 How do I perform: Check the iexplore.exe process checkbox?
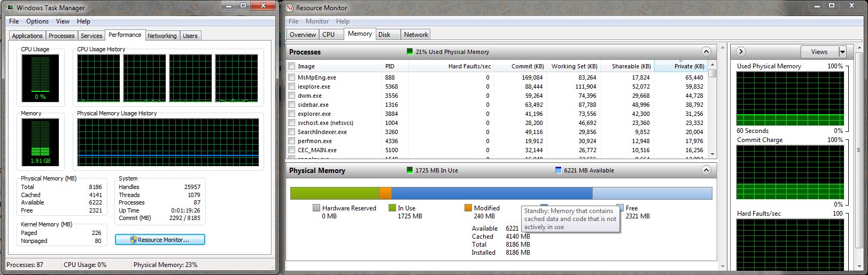(292, 87)
